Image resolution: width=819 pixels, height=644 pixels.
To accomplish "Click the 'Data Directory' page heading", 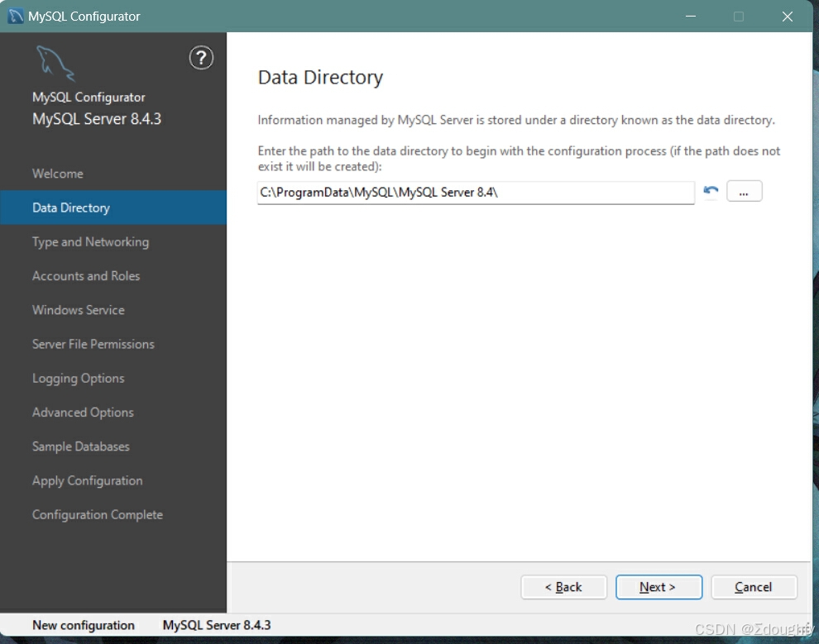I will pos(320,77).
